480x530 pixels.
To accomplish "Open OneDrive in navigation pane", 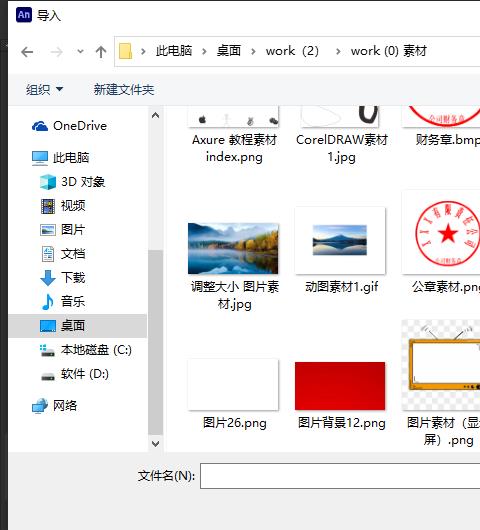I will pyautogui.click(x=80, y=126).
